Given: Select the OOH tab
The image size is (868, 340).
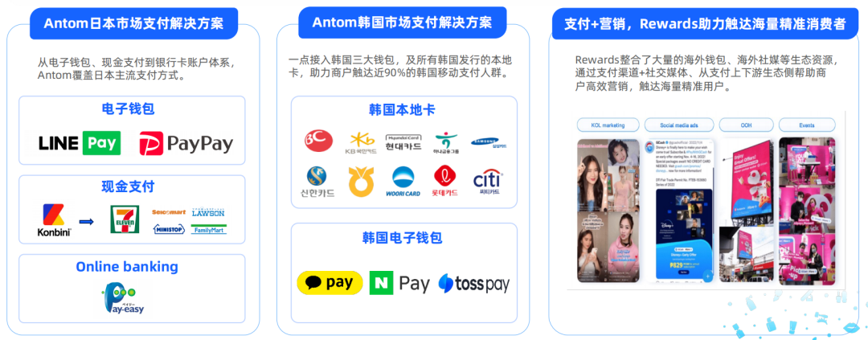Looking at the screenshot, I should click(x=746, y=125).
